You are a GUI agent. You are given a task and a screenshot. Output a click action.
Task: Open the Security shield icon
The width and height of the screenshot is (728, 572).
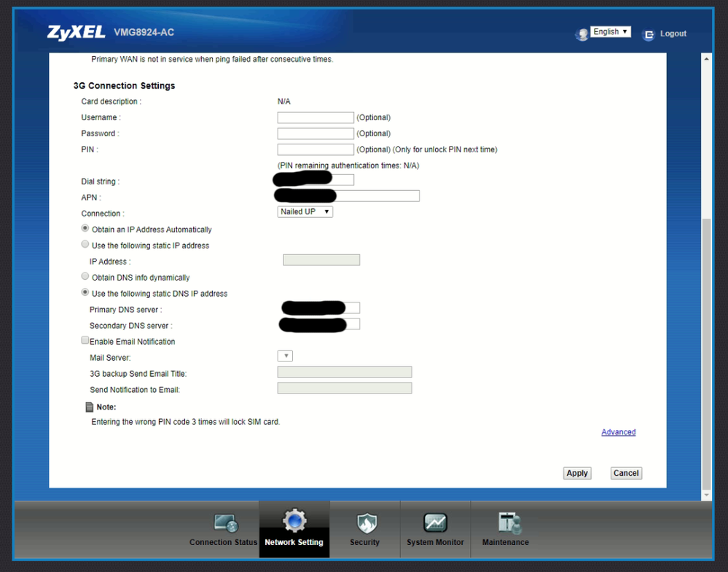tap(365, 523)
